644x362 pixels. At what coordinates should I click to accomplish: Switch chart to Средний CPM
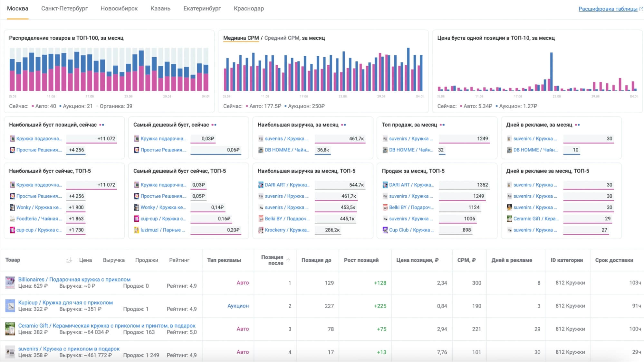pos(282,38)
